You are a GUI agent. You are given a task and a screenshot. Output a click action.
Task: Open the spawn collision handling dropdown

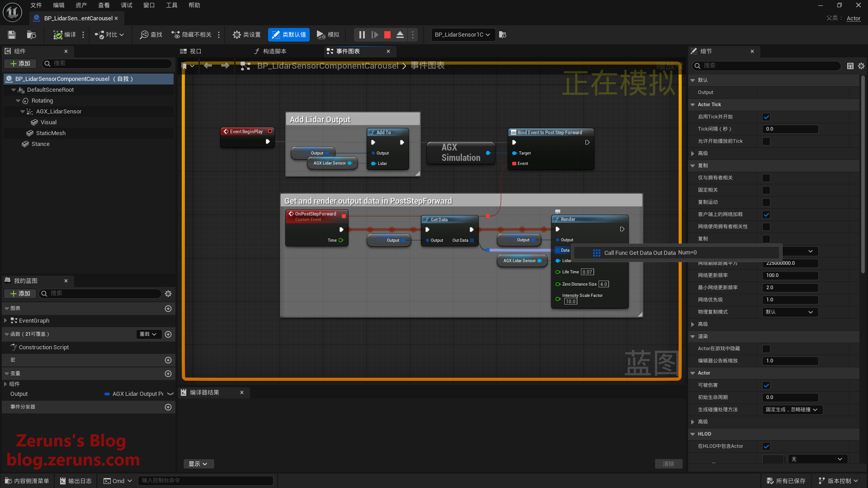(791, 410)
